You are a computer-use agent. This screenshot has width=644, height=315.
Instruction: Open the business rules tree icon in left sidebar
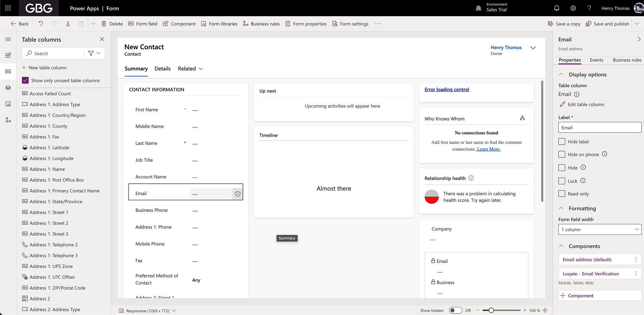coord(8,119)
